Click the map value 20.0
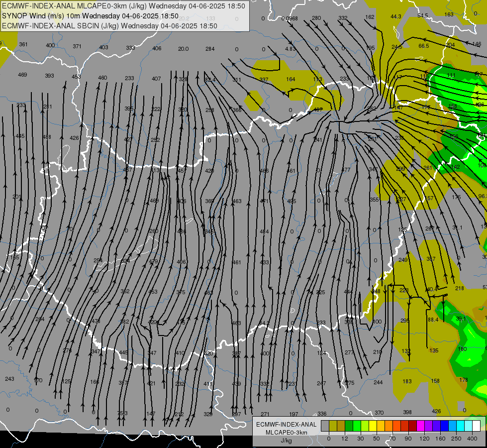Viewport: 487px width, 448px height. pyautogui.click(x=183, y=49)
